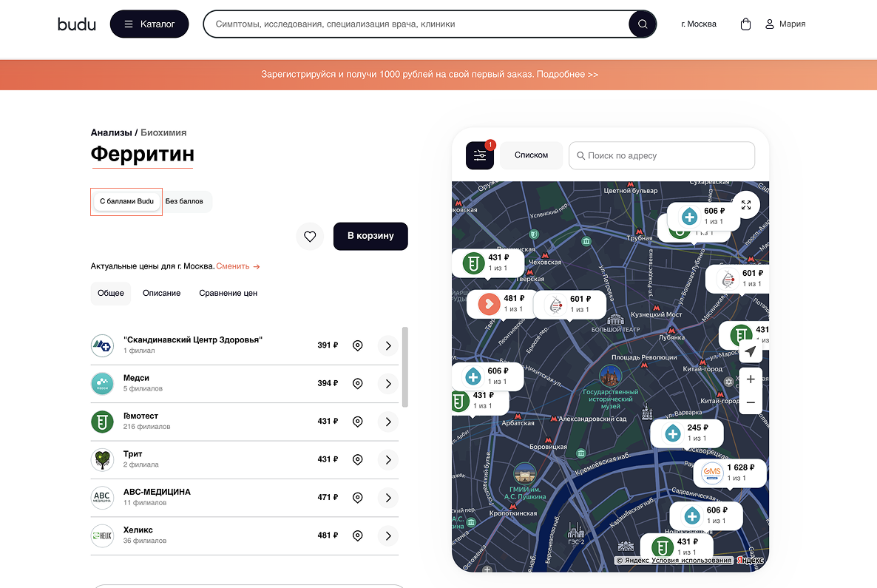877x588 pixels.
Task: Show АВС-МЕДИЦИНА locations on map
Action: tap(357, 498)
